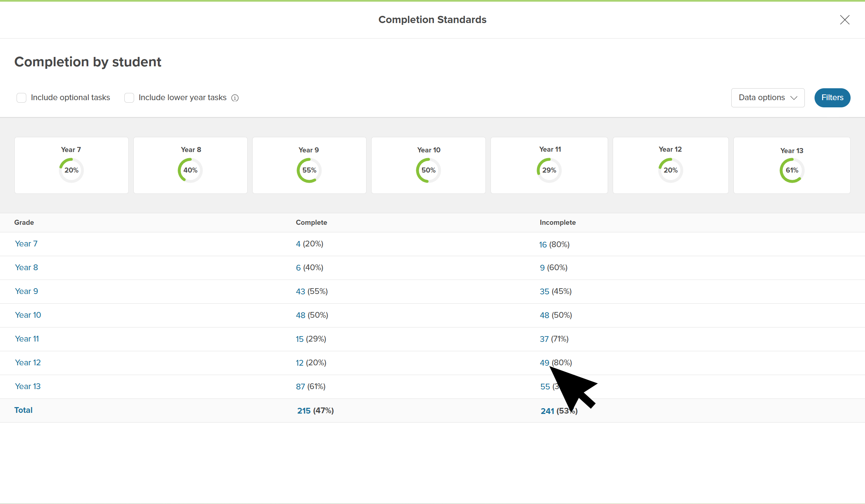Viewport: 865px width, 504px height.
Task: Click the Year 8 40% progress ring
Action: (190, 170)
